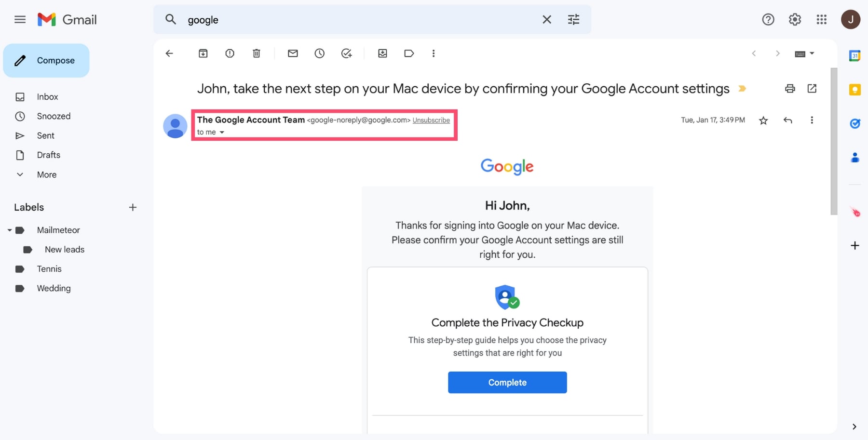The height and width of the screenshot is (440, 868).
Task: Open the Drafts folder
Action: [48, 155]
